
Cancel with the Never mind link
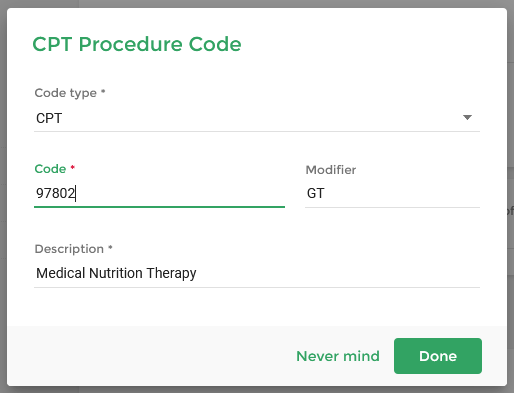point(338,356)
